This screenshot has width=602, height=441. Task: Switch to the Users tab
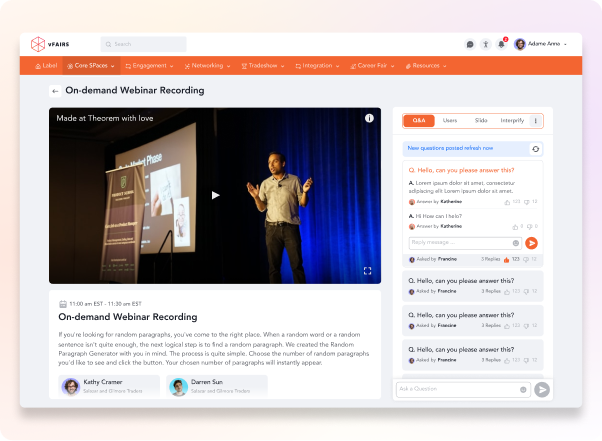(x=450, y=121)
